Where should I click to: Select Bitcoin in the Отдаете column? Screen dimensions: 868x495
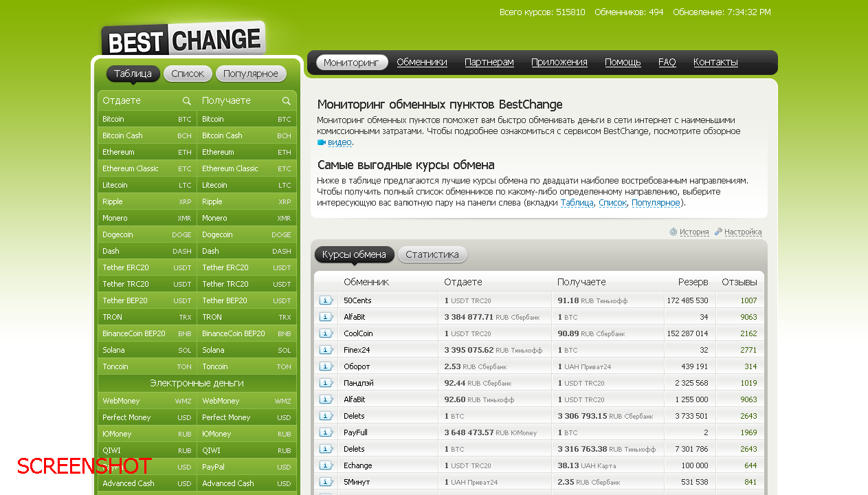point(147,119)
